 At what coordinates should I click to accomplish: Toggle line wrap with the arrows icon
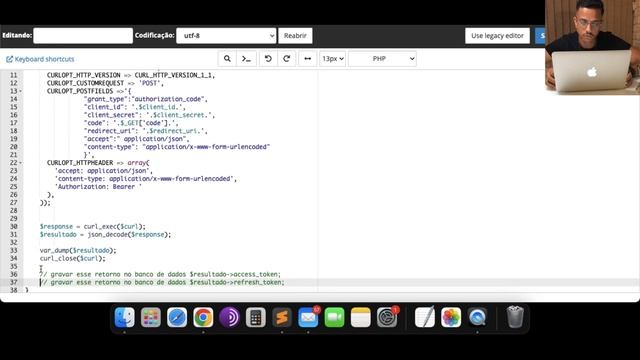coord(307,59)
